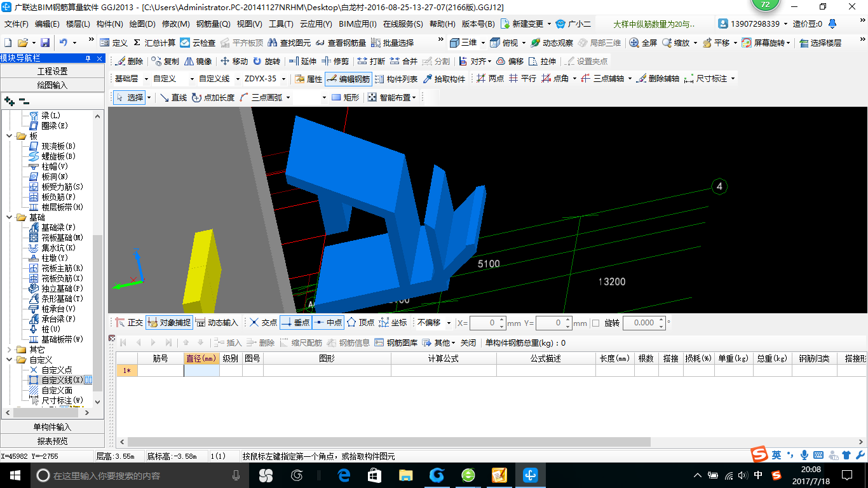This screenshot has height=488, width=868.
Task: Toggle 对象捕捉 object snap
Action: point(168,323)
